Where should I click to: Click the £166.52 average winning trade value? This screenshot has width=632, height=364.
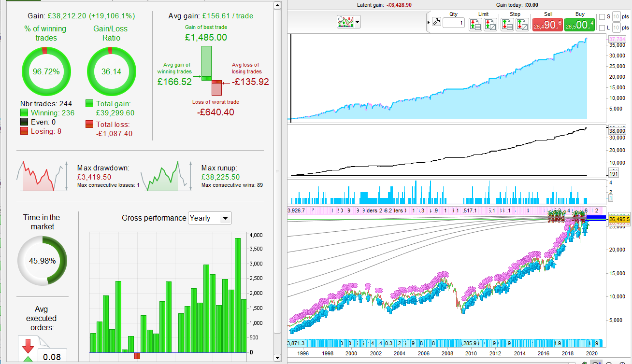tap(175, 82)
